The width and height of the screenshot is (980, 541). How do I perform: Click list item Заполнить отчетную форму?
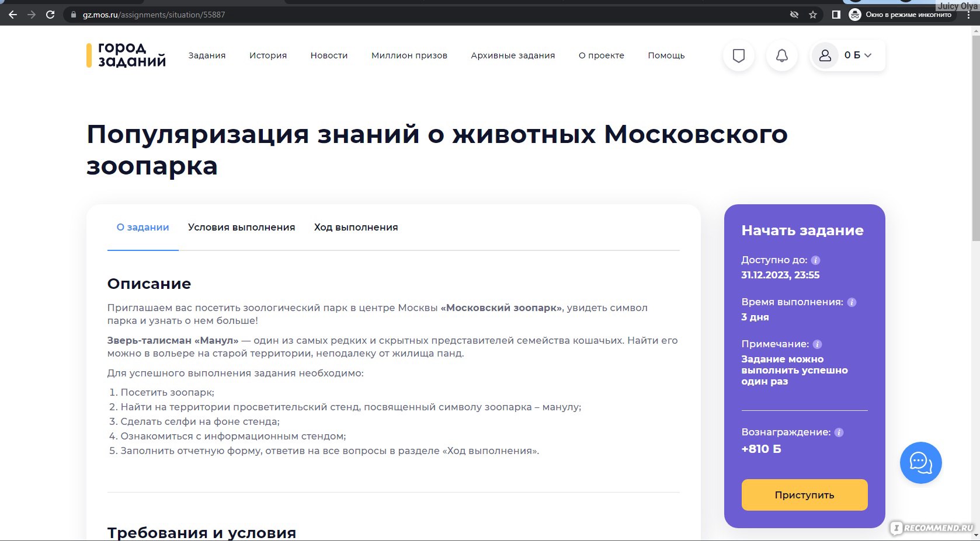pyautogui.click(x=329, y=451)
